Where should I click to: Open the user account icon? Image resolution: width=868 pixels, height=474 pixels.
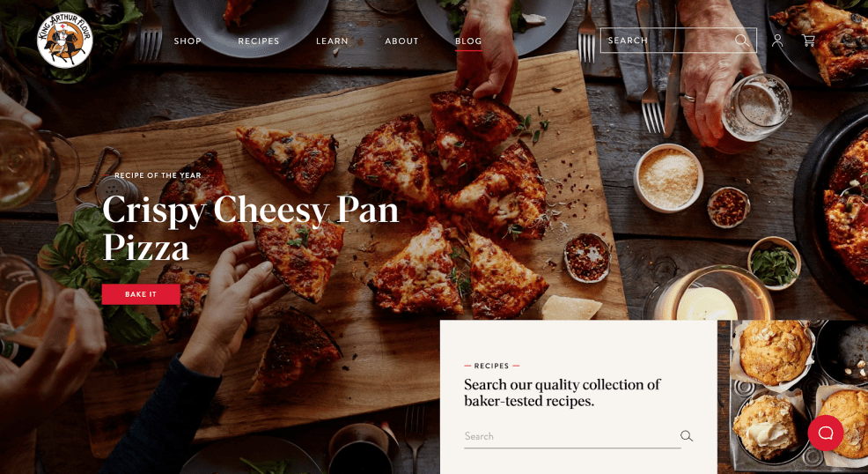778,41
